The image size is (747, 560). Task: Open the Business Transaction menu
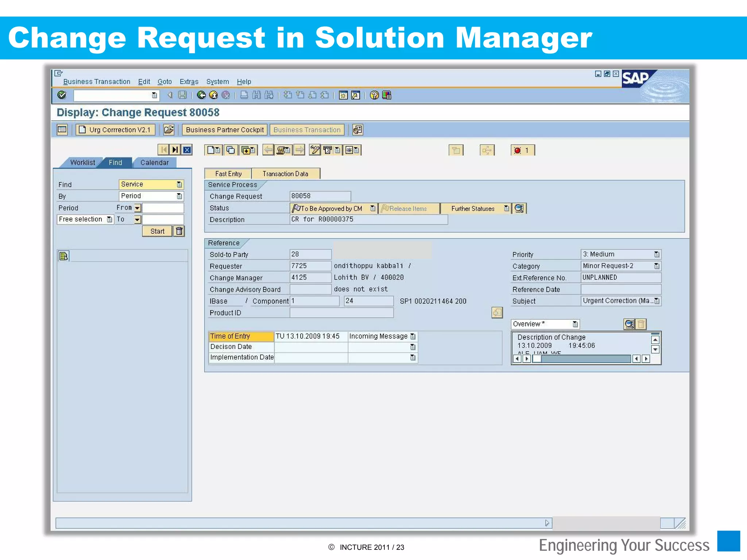[x=97, y=82]
